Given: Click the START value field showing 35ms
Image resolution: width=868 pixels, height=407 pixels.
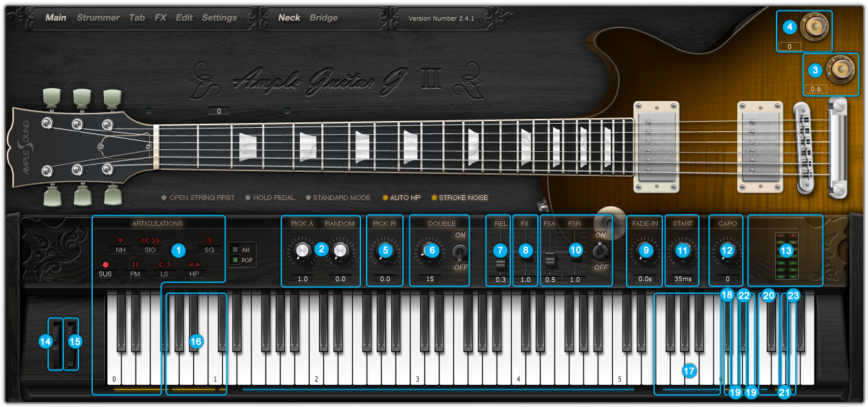Looking at the screenshot, I should click(682, 279).
